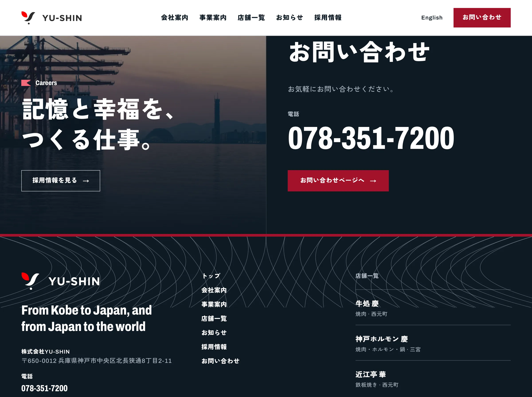532x397 pixels.
Task: Open the 店舗一覧 link in the footer menu
Action: 214,318
